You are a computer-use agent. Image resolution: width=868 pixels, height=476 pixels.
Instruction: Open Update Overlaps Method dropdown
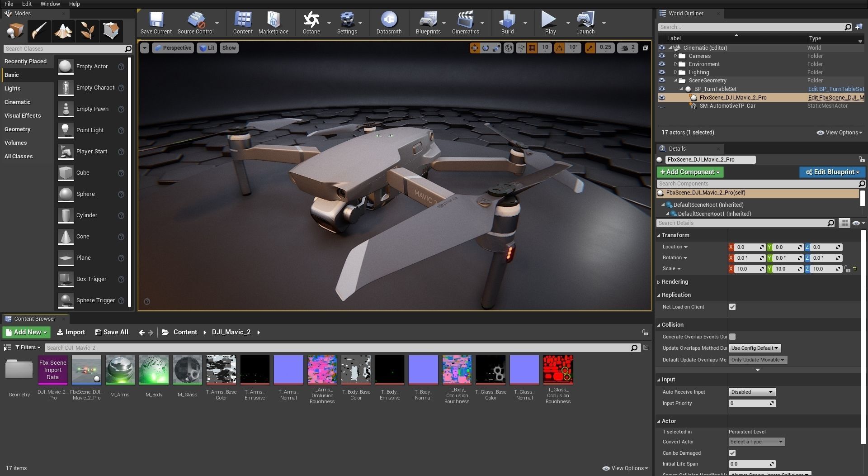click(755, 348)
